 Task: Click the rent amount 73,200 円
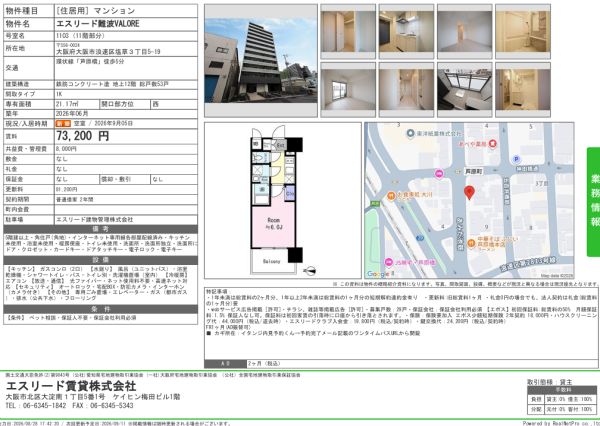tap(83, 136)
